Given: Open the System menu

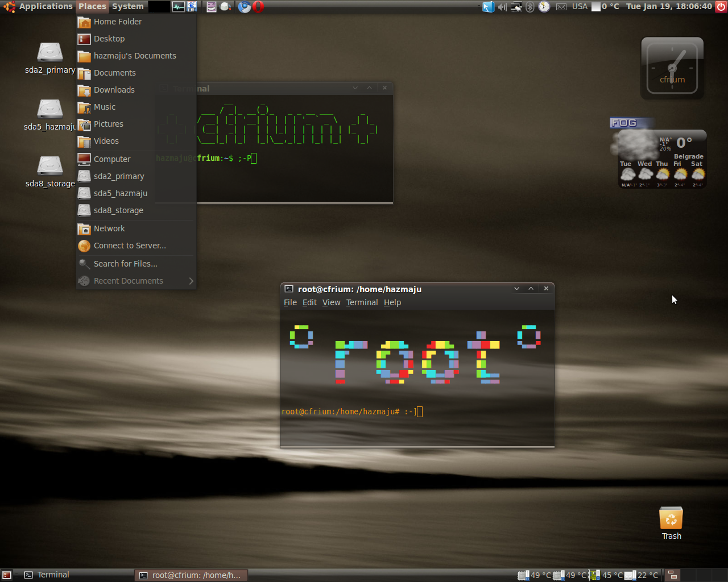Looking at the screenshot, I should pyautogui.click(x=128, y=7).
